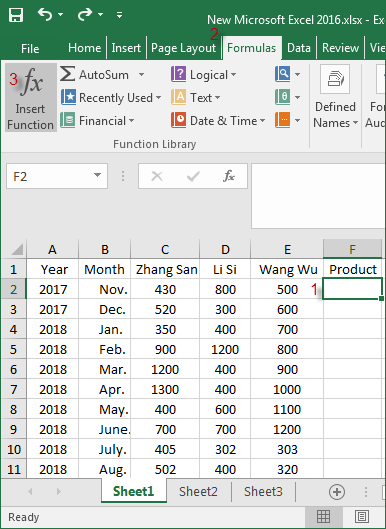The image size is (386, 529).
Task: Click the Wang Wu header cell
Action: (x=287, y=269)
